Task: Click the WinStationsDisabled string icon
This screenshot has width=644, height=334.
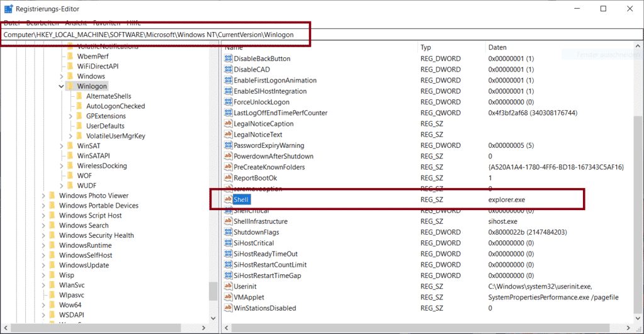Action: (228, 308)
